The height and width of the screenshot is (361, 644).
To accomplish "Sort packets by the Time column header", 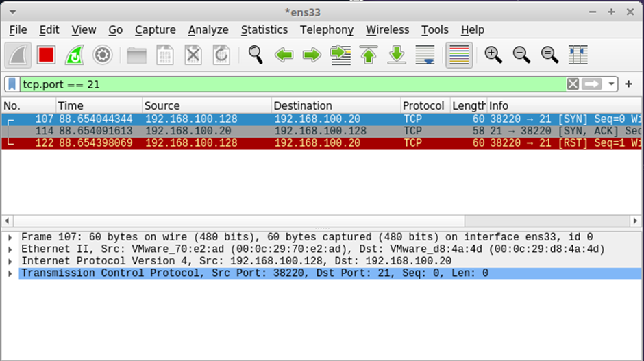I will 99,105.
